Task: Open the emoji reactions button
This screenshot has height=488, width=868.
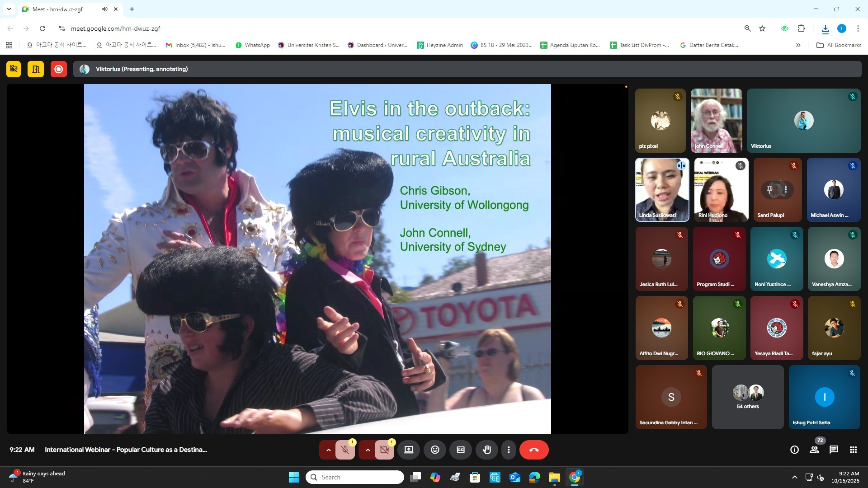Action: pos(435,450)
